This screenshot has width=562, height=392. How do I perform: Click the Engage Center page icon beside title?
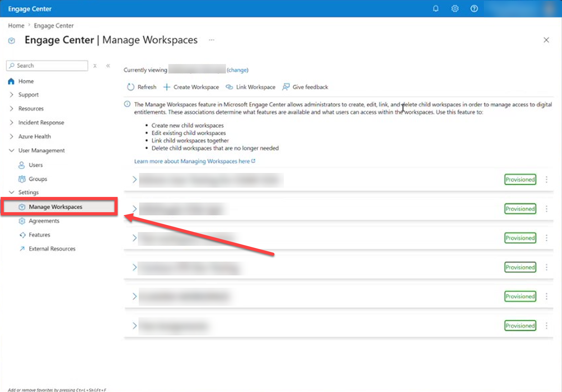(x=12, y=40)
